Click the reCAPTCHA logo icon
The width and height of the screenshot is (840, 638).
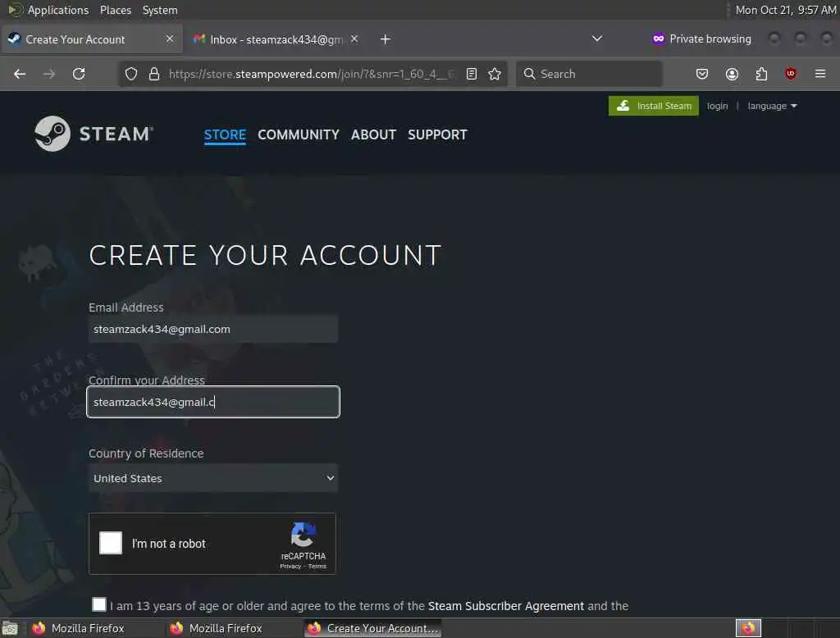(x=304, y=534)
